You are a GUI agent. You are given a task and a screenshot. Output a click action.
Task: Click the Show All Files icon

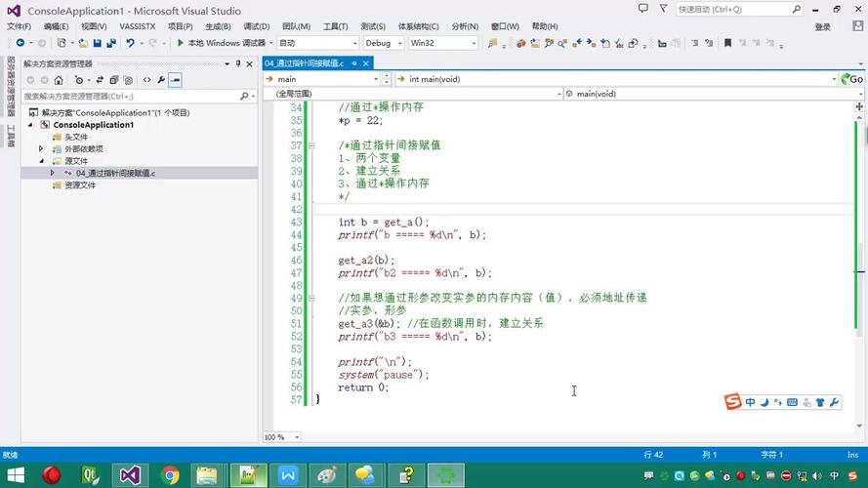point(129,80)
